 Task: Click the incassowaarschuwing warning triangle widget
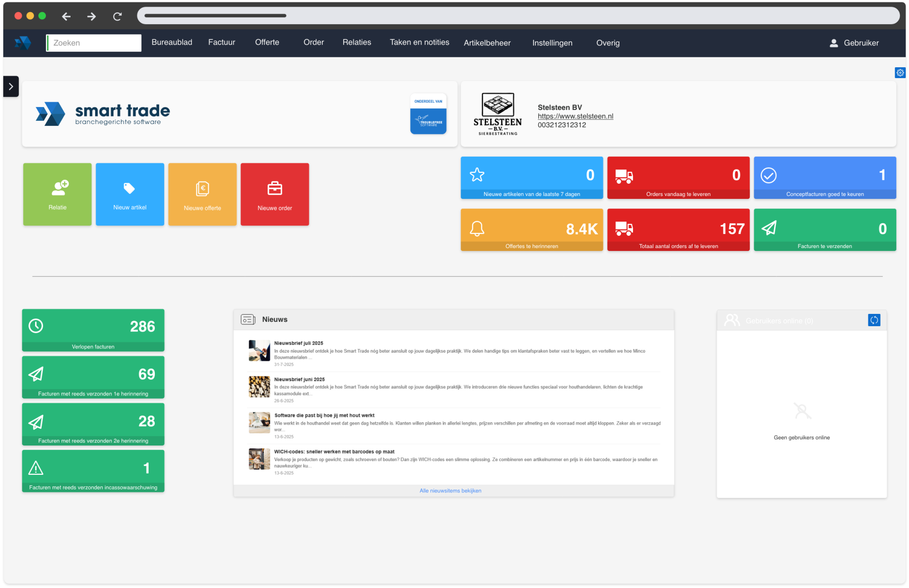point(93,471)
